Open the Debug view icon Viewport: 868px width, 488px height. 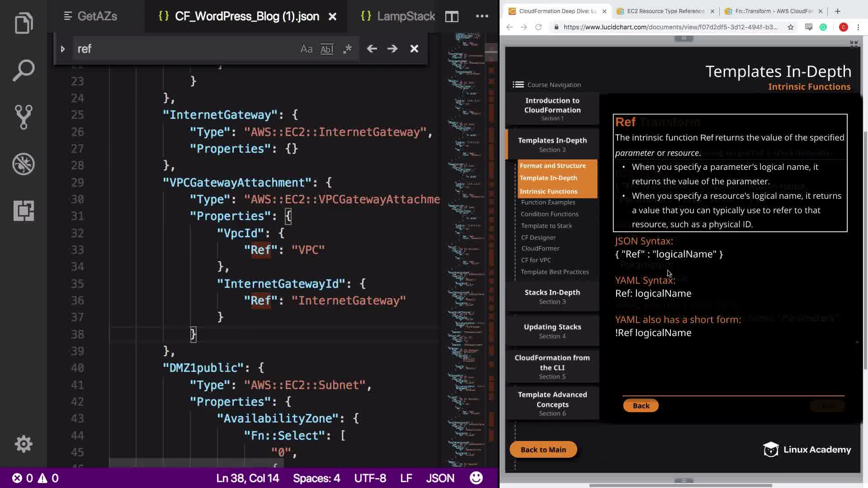[x=24, y=164]
